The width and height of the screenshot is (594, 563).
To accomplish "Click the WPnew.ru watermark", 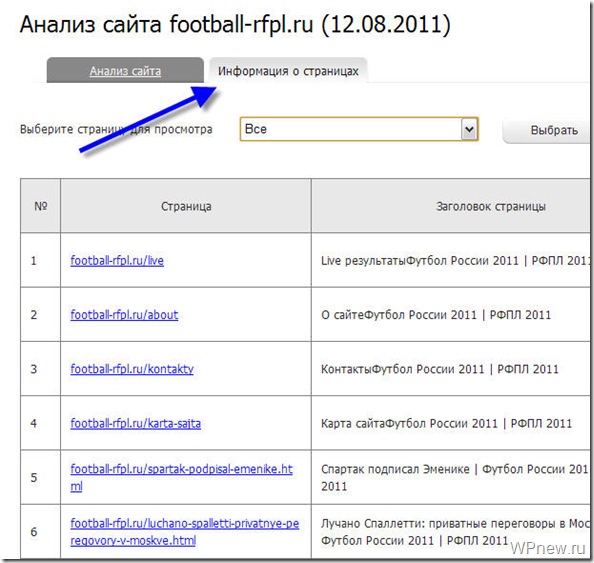I will point(548,548).
